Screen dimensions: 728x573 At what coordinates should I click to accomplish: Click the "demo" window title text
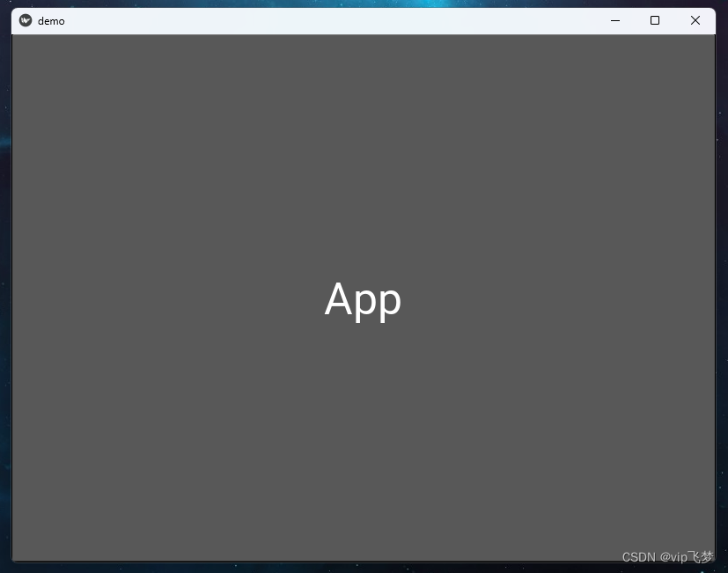pos(51,21)
